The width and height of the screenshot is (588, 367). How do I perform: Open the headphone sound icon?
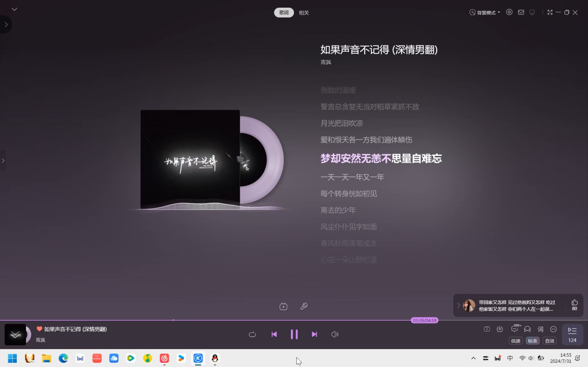pos(528,329)
